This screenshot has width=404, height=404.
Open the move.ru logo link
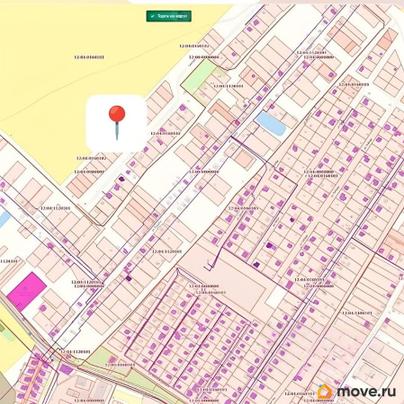[x=357, y=392]
